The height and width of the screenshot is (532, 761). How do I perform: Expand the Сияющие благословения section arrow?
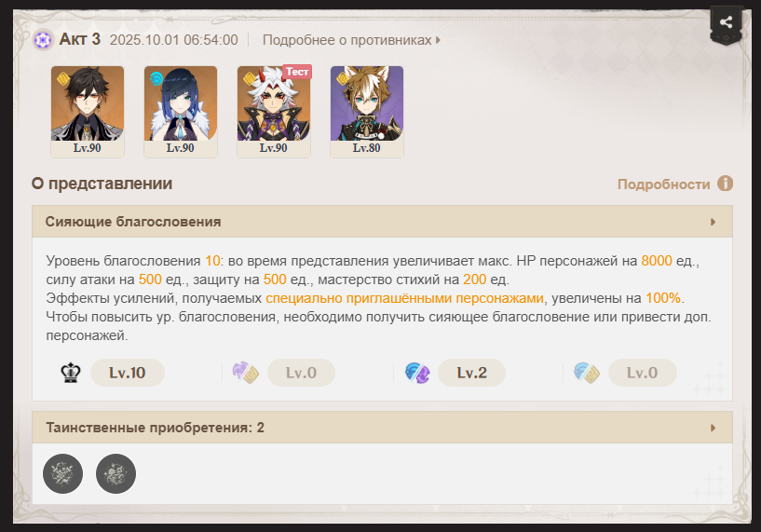(x=713, y=222)
